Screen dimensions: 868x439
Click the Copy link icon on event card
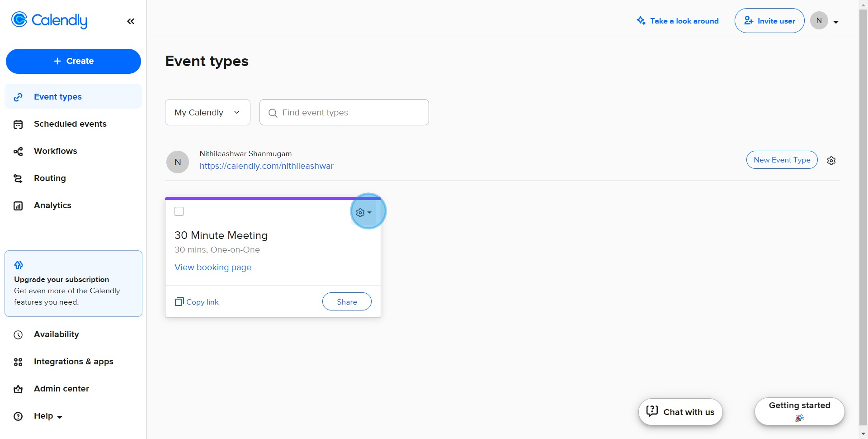tap(179, 301)
